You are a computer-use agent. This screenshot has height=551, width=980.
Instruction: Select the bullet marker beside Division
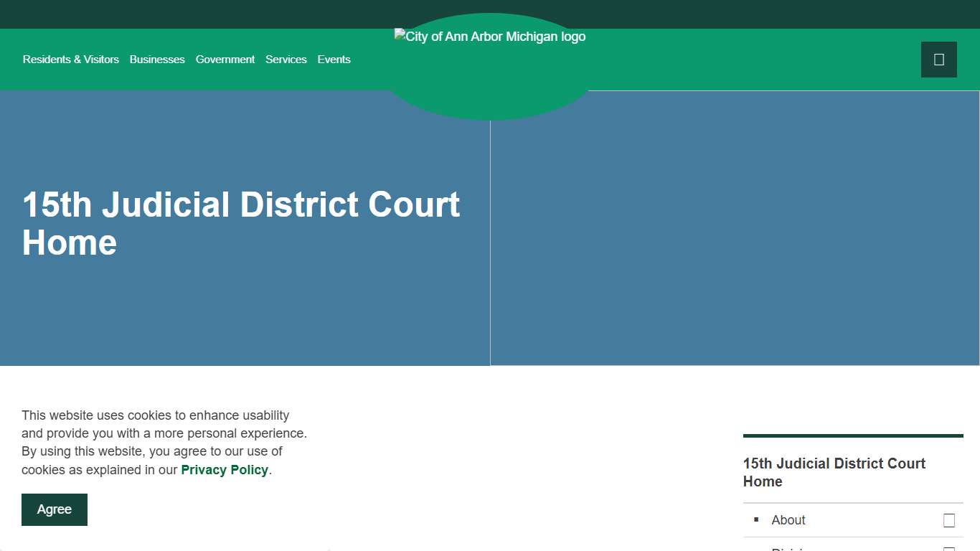(756, 550)
